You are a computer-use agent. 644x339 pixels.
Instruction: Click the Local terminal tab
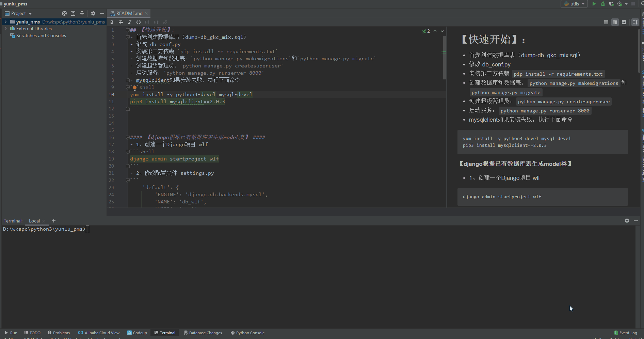(x=34, y=221)
